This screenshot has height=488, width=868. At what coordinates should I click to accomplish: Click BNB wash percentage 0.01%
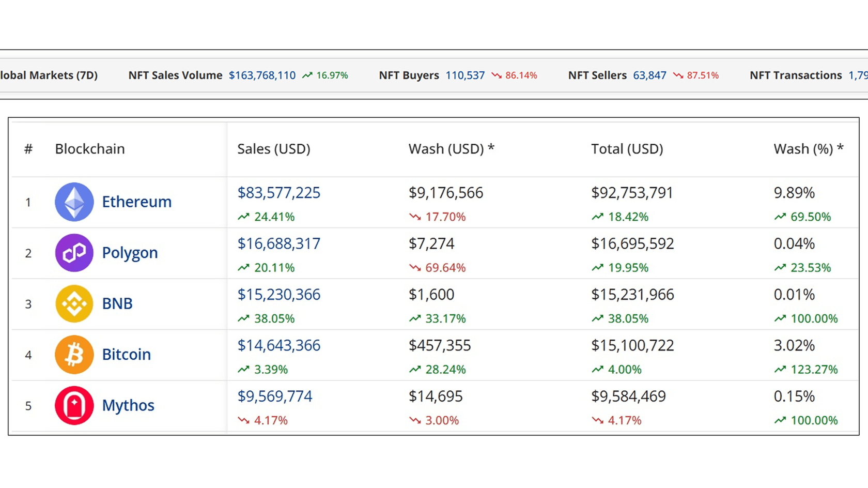794,295
